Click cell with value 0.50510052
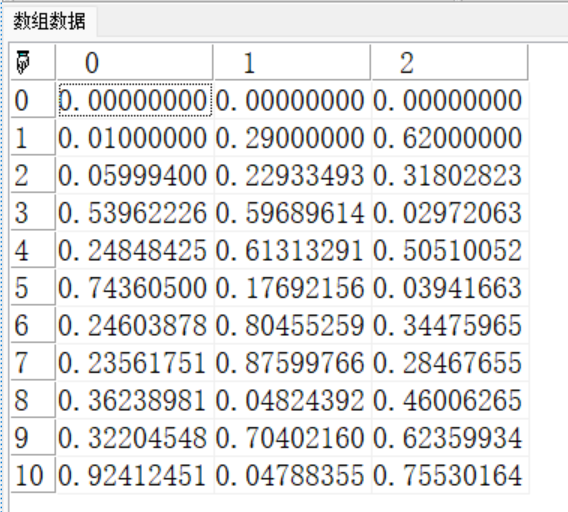 pyautogui.click(x=450, y=250)
